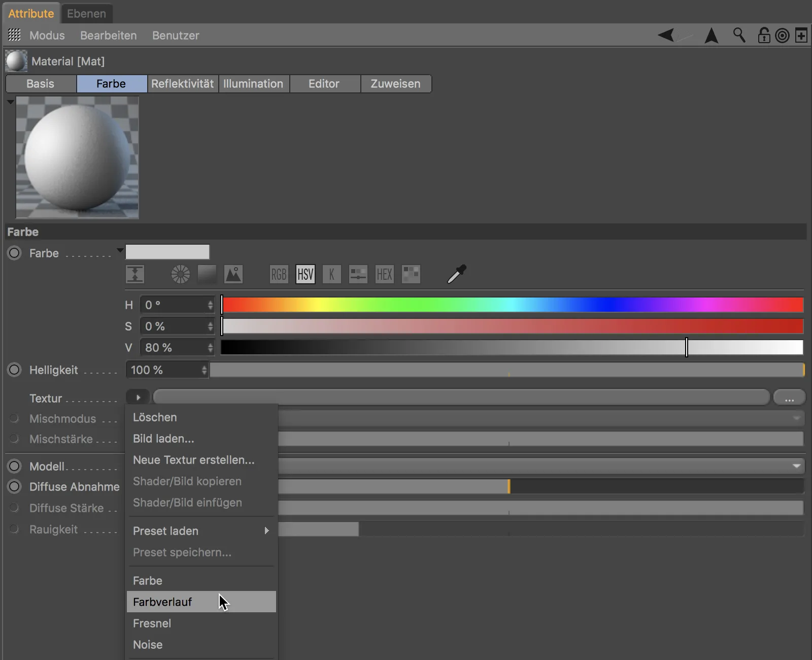Click the long Textur name bar
The image size is (812, 660).
[x=461, y=397]
